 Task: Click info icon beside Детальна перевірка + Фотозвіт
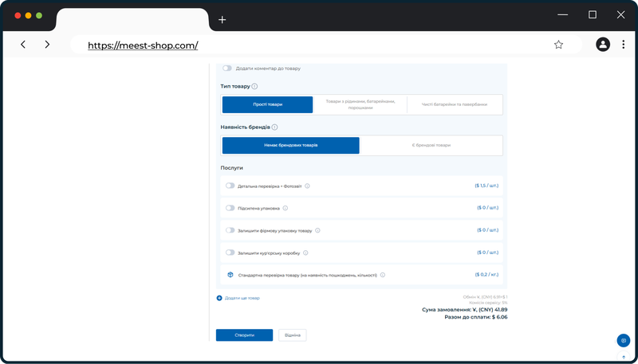coord(307,186)
